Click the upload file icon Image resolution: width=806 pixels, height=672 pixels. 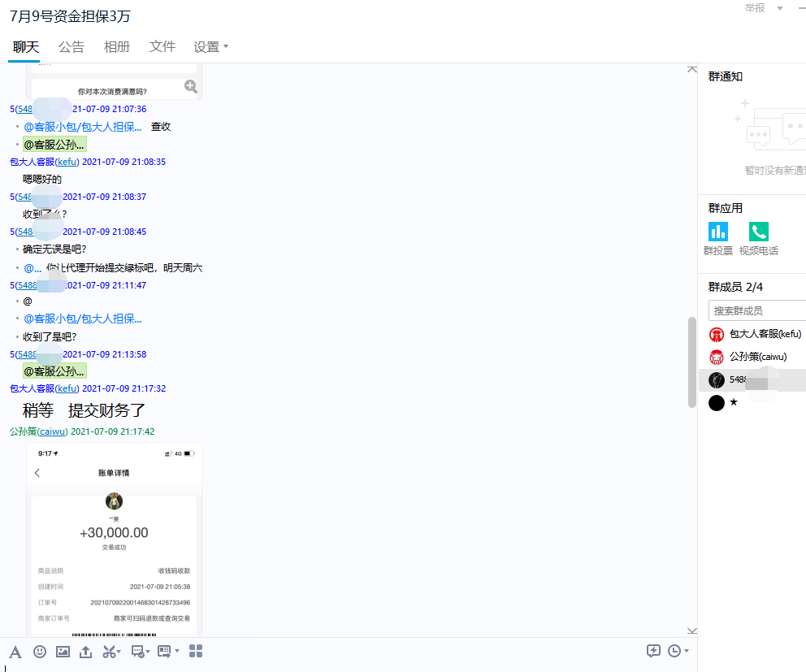(x=85, y=652)
